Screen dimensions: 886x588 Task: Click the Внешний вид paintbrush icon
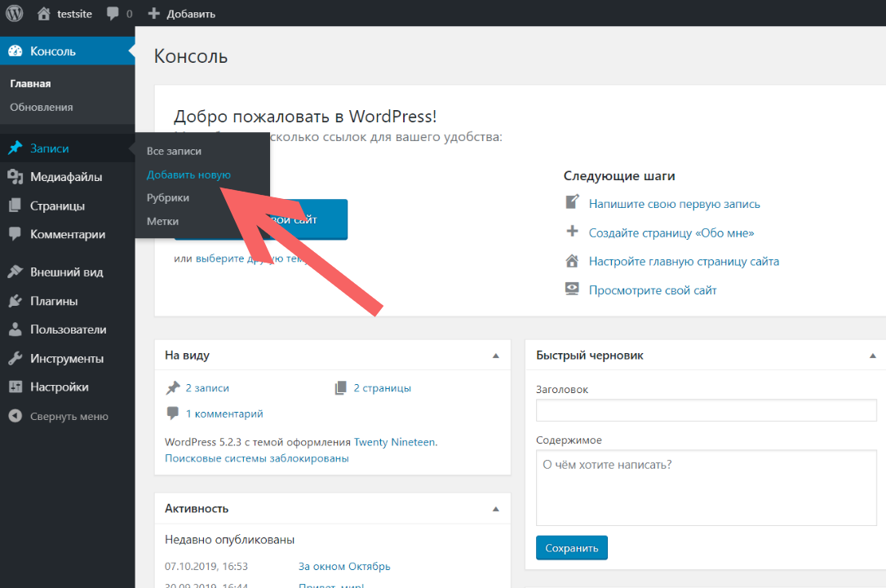pyautogui.click(x=16, y=272)
